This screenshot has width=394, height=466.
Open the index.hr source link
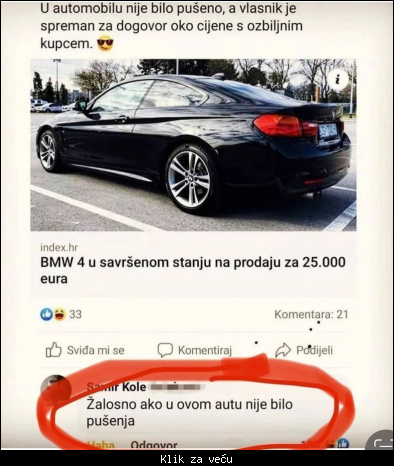point(59,247)
